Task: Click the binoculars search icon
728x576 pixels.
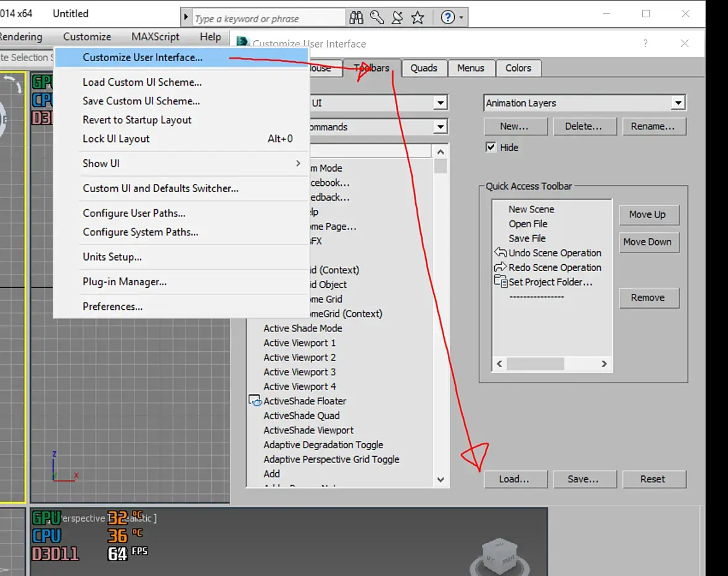Action: (x=356, y=18)
